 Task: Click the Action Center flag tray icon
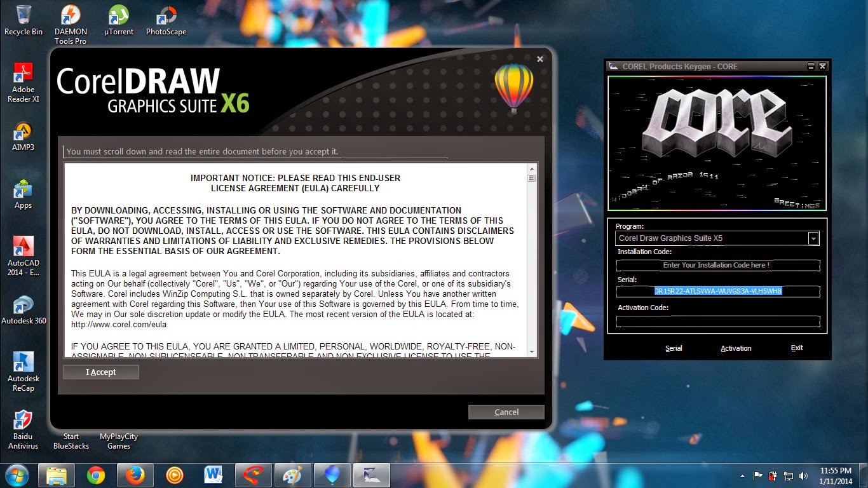757,476
